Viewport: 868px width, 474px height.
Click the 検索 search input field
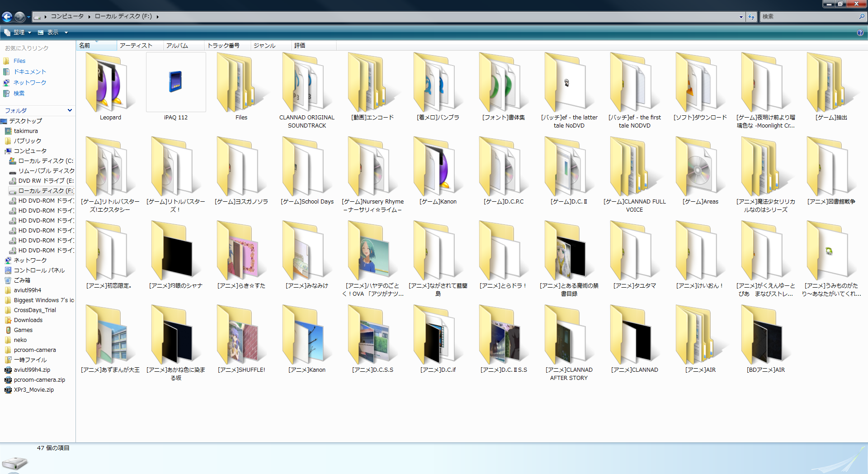point(809,17)
